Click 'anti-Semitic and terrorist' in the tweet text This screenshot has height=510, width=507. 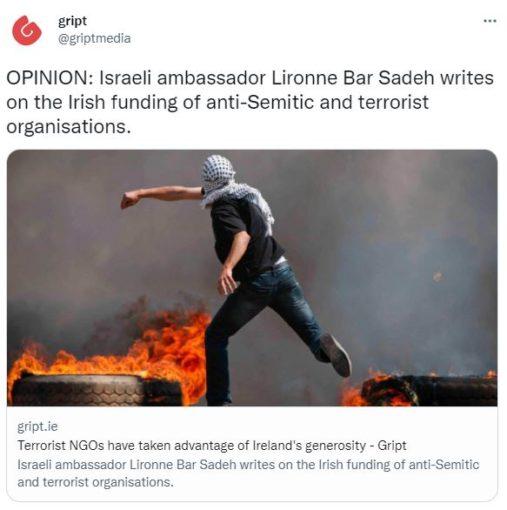coord(317,102)
